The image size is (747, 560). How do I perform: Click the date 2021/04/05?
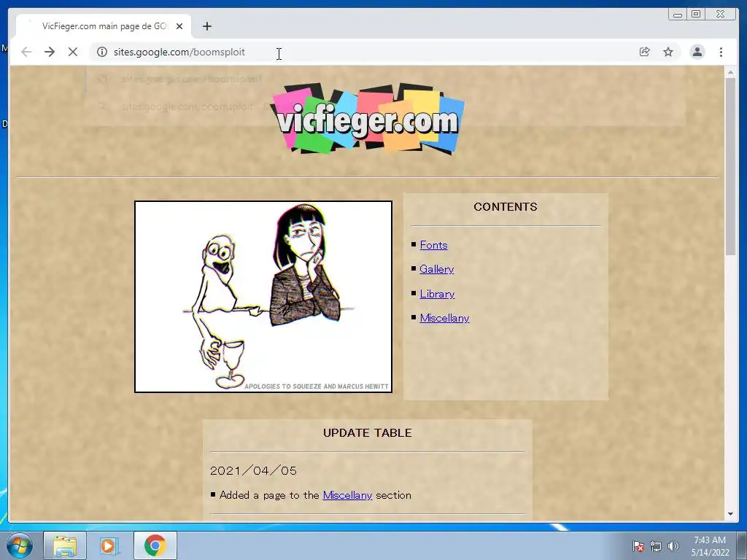coord(253,471)
